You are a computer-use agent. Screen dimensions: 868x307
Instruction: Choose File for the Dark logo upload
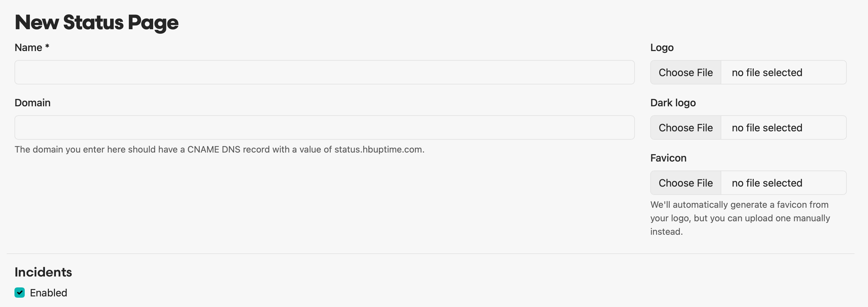coord(685,128)
